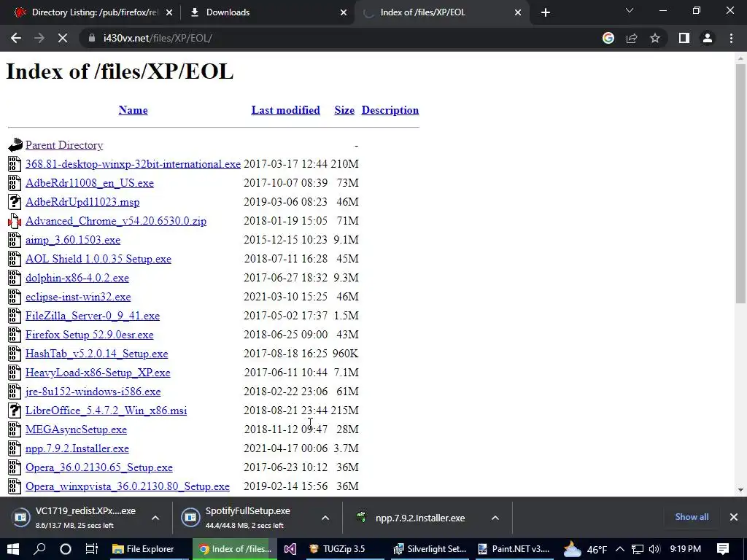Sort listing by Name column
Image resolution: width=747 pixels, height=560 pixels.
133,110
